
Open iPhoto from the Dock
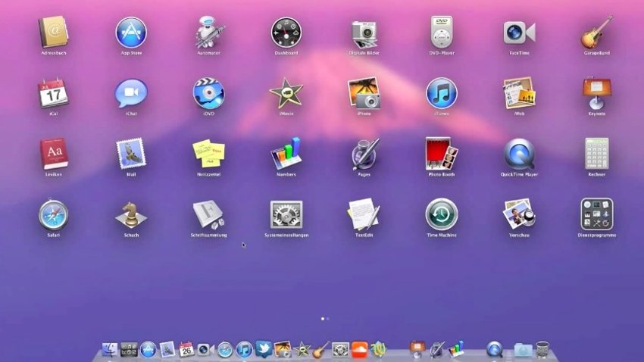tap(283, 350)
